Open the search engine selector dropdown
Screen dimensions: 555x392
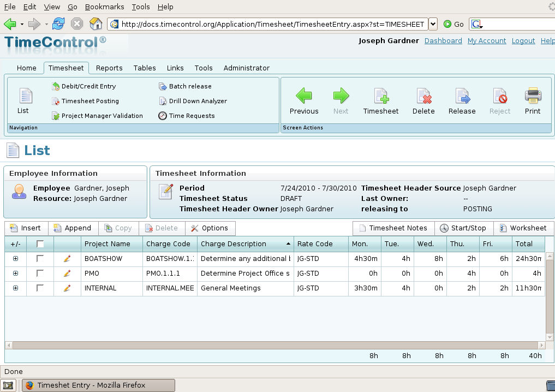(477, 24)
